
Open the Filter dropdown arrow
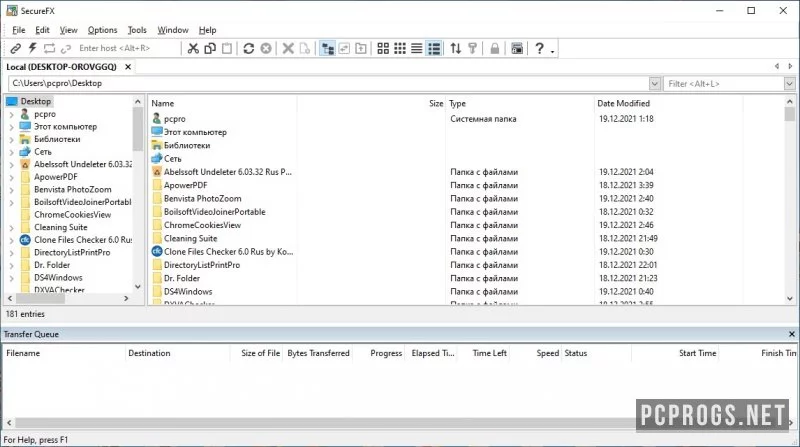point(789,84)
